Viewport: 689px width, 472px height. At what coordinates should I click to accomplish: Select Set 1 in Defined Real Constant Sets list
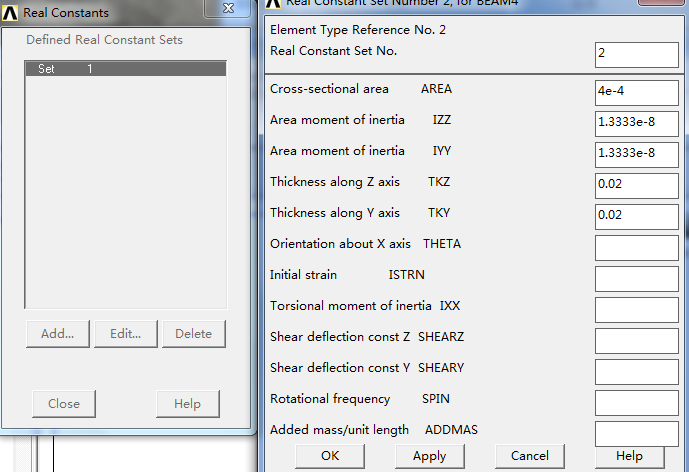(126, 69)
